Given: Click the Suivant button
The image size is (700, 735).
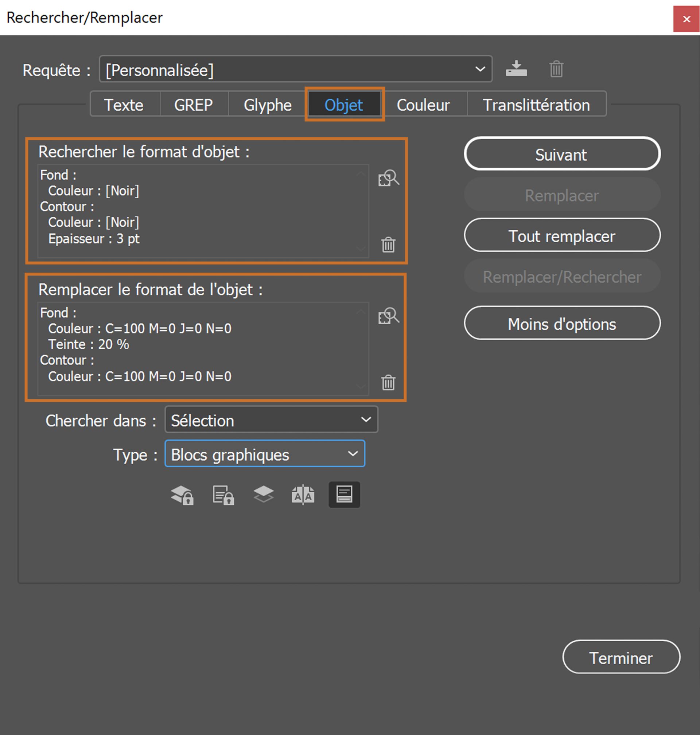Looking at the screenshot, I should click(x=562, y=154).
